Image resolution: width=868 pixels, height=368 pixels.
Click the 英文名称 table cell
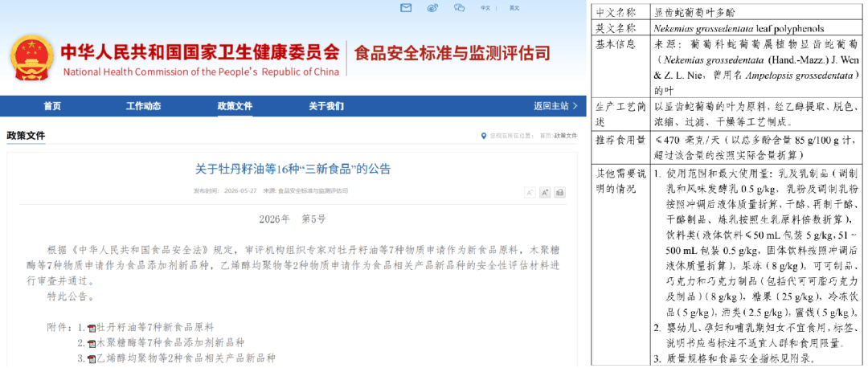[x=621, y=27]
